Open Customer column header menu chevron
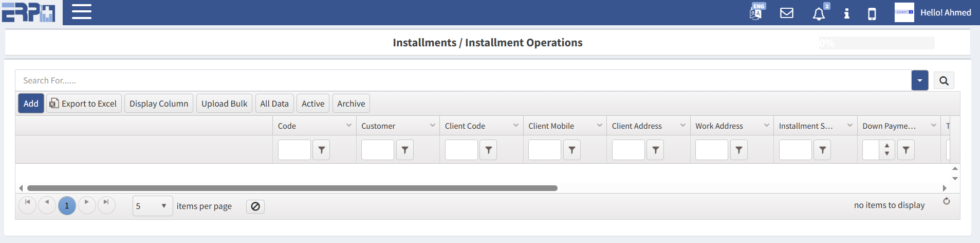The width and height of the screenshot is (980, 243). [432, 126]
